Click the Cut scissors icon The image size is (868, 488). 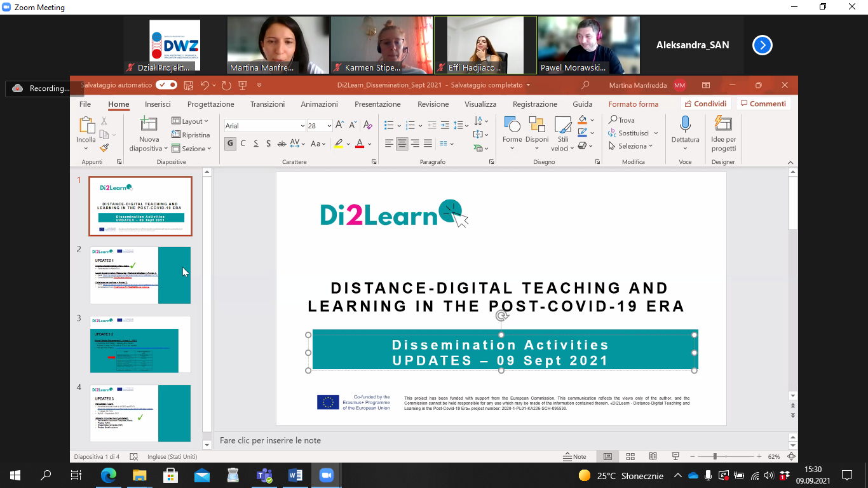(104, 121)
